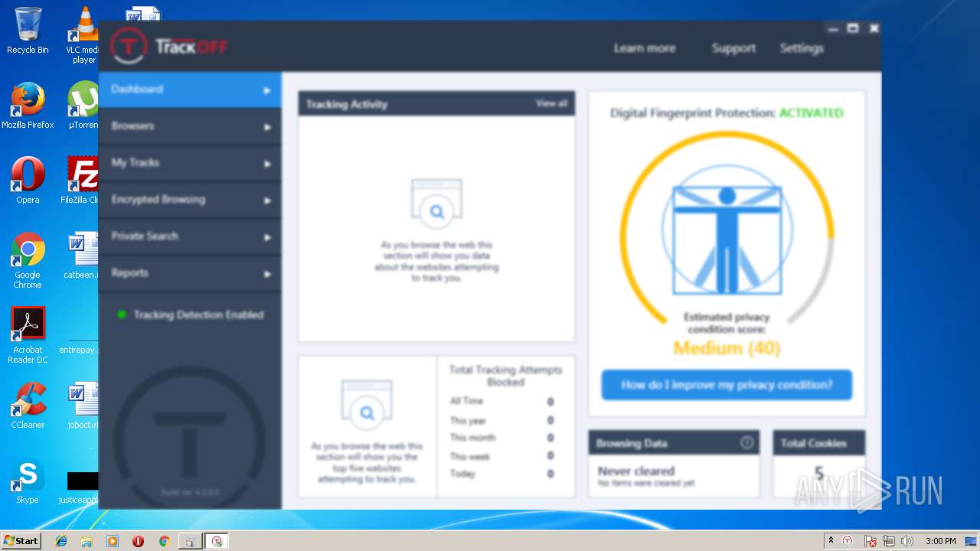Open Windows Explorer folder in taskbar
This screenshot has width=980, height=551.
click(87, 541)
